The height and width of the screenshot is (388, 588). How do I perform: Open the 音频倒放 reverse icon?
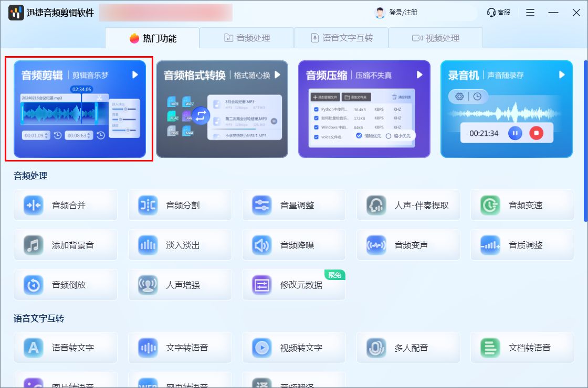pyautogui.click(x=34, y=285)
